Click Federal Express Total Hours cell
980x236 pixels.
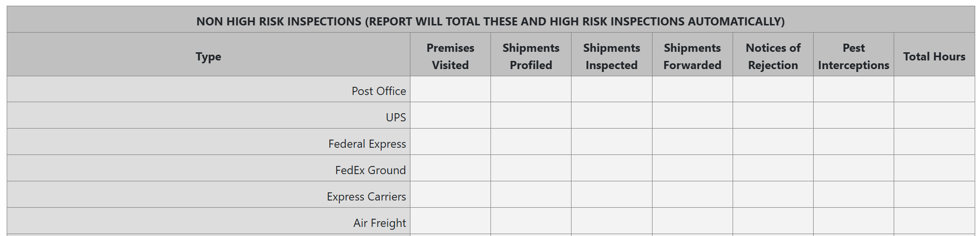934,142
